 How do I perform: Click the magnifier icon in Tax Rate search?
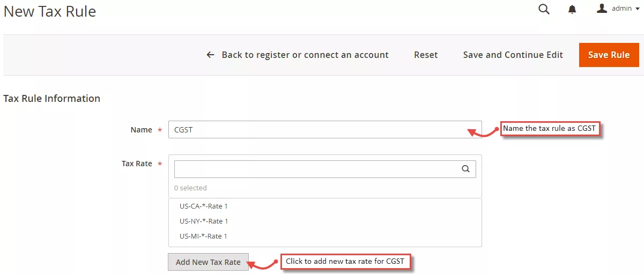point(465,169)
